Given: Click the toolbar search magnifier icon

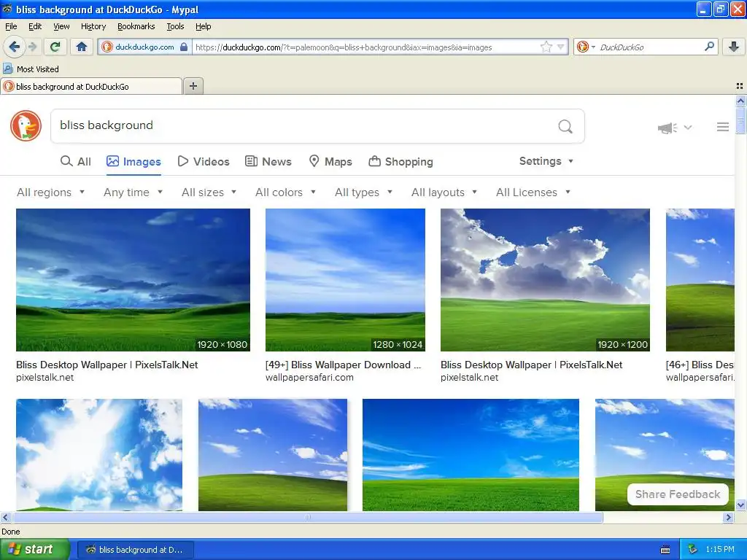Looking at the screenshot, I should [709, 47].
